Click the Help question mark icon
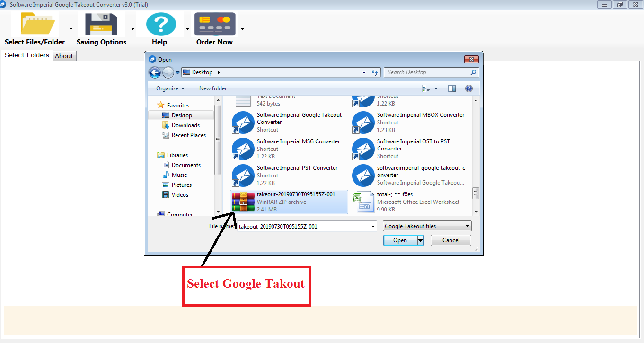 [161, 24]
